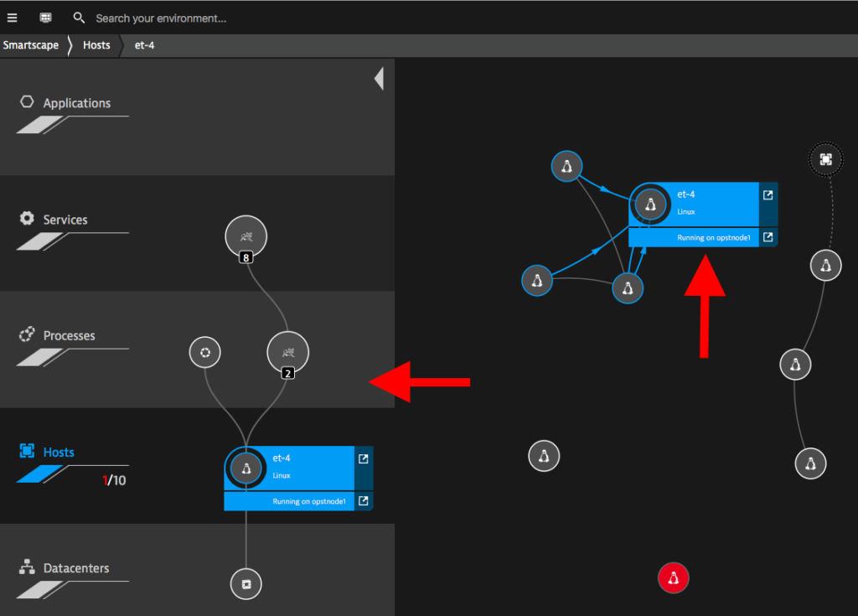Click the Services gear icon

tap(27, 219)
